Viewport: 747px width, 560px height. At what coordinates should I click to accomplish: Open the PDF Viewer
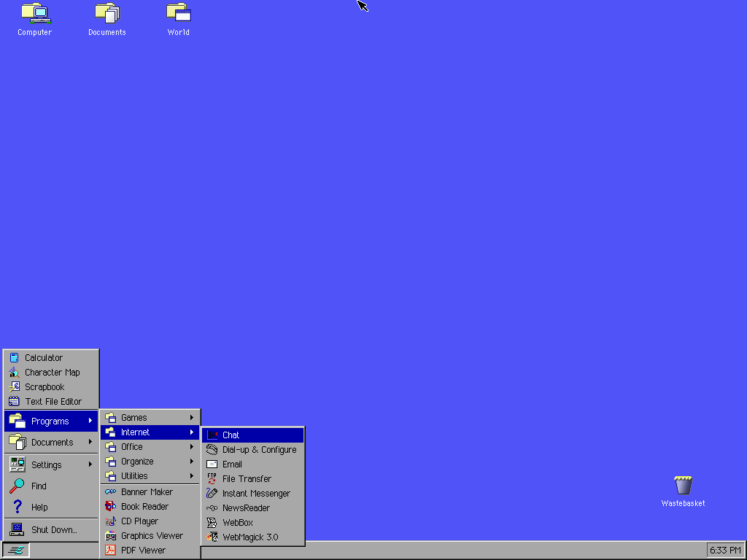[x=142, y=550]
